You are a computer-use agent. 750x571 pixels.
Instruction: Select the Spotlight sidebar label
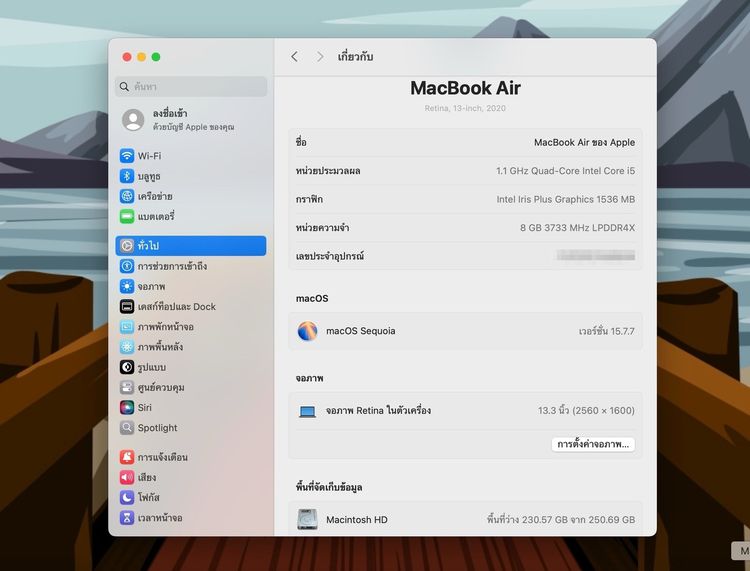coord(157,428)
